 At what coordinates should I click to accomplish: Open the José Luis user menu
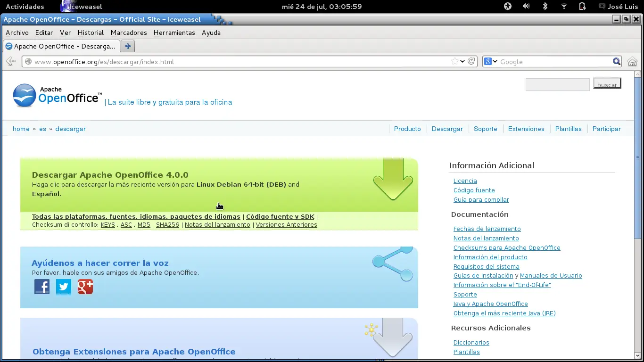pos(619,7)
